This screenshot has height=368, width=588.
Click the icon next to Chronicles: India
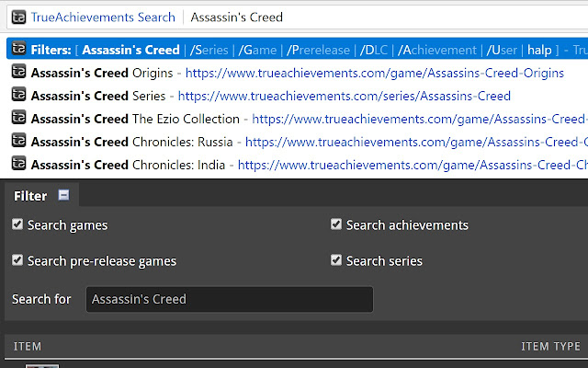point(18,164)
